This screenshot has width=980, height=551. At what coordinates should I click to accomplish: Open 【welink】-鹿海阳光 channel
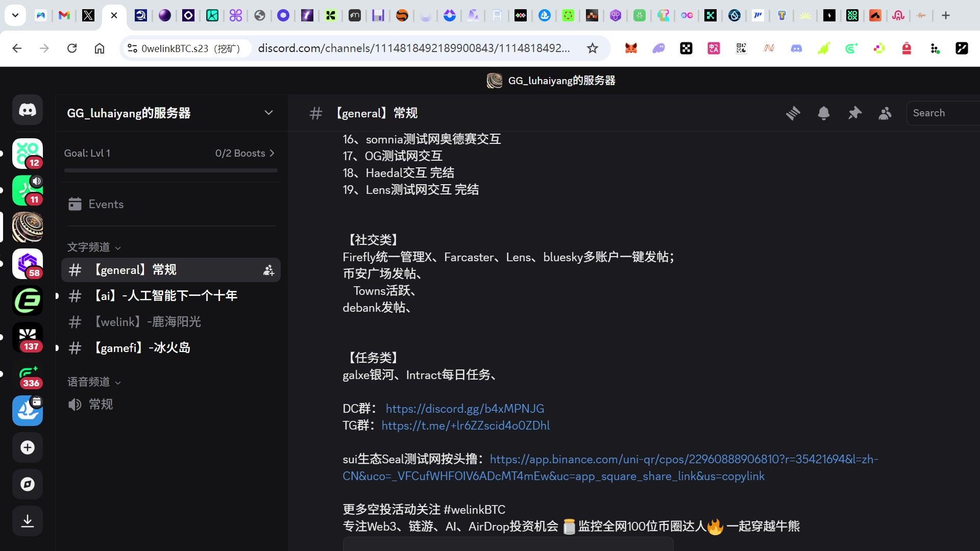(x=171, y=322)
